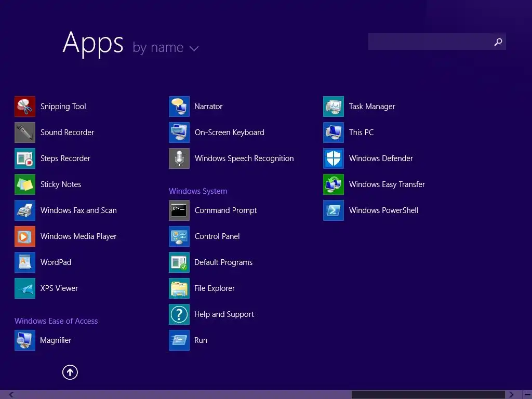Open the Magnifier icon
The height and width of the screenshot is (399, 532).
click(25, 340)
